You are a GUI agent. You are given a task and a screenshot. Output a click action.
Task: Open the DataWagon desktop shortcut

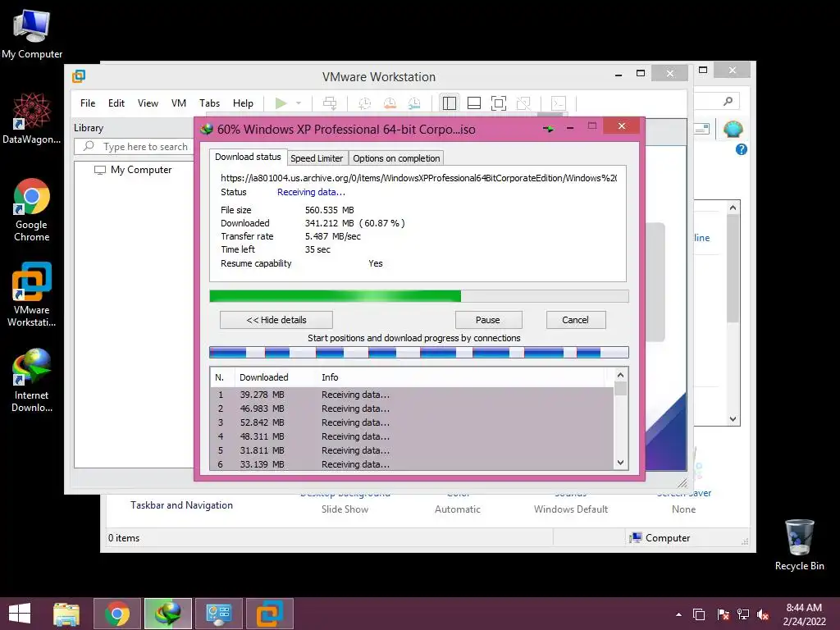[x=32, y=118]
